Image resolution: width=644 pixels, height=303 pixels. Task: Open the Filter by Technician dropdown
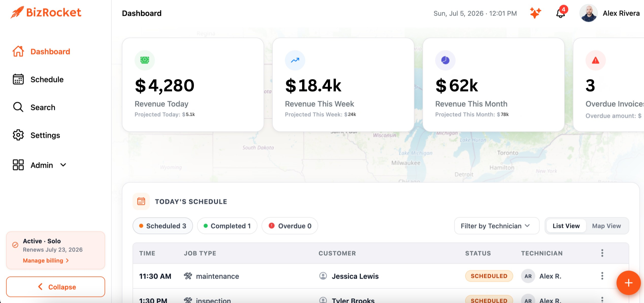pos(497,226)
